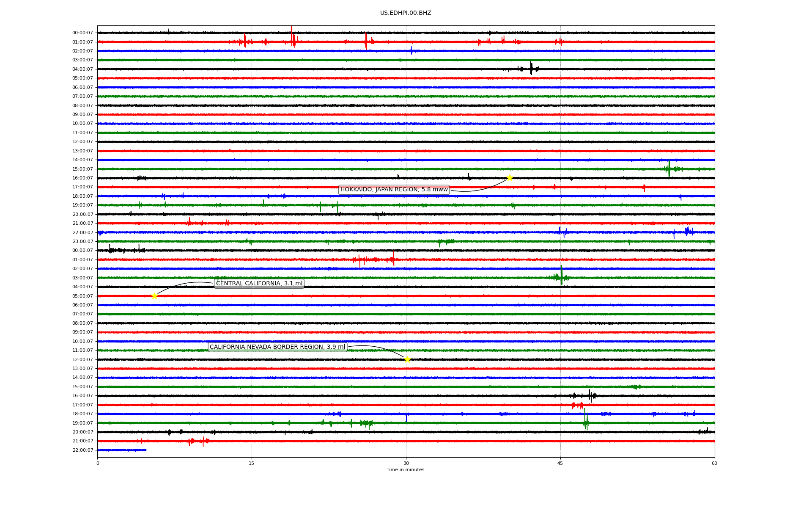Click the 'time in minutes' axis label
Screen dimensions: 812x508
[x=406, y=470]
